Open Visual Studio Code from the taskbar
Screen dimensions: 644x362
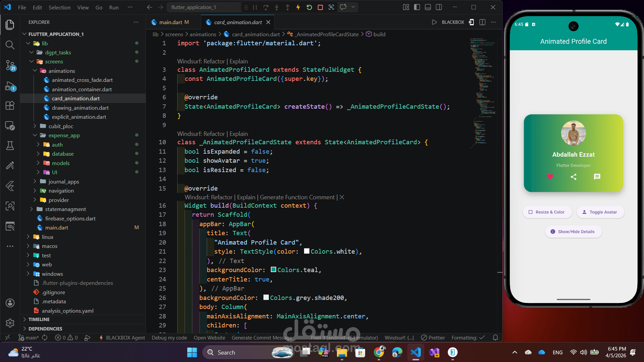pyautogui.click(x=416, y=352)
